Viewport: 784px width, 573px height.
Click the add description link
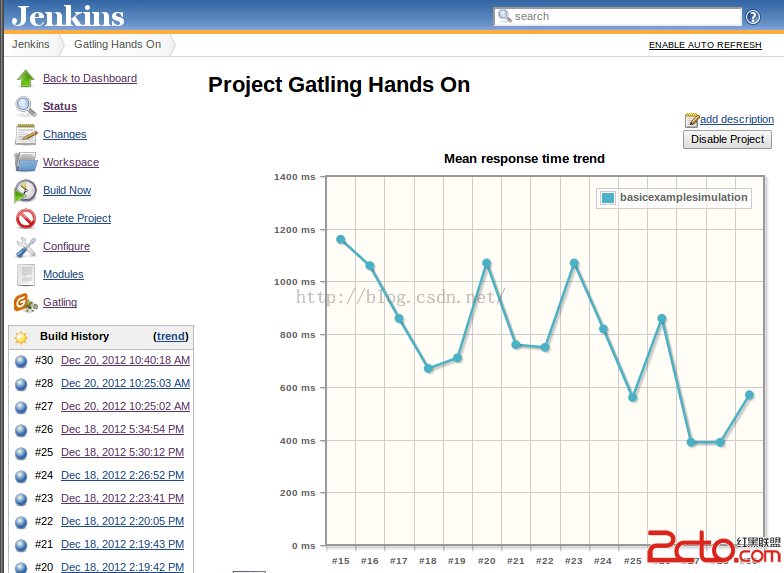click(736, 120)
